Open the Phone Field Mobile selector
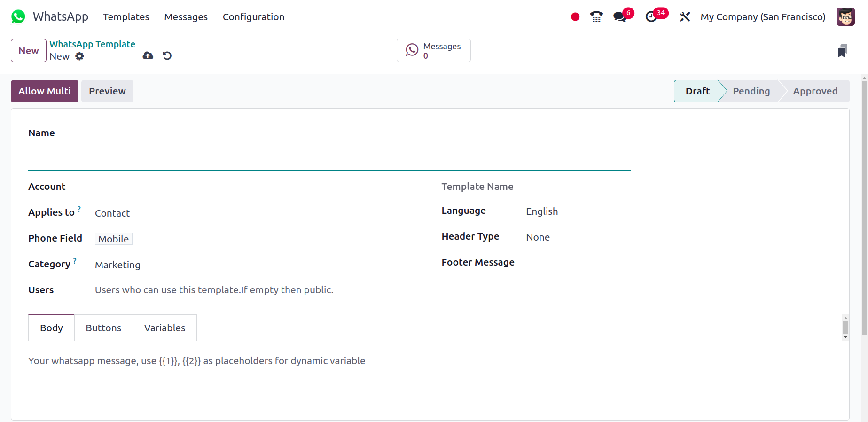Image resolution: width=868 pixels, height=422 pixels. [x=114, y=239]
